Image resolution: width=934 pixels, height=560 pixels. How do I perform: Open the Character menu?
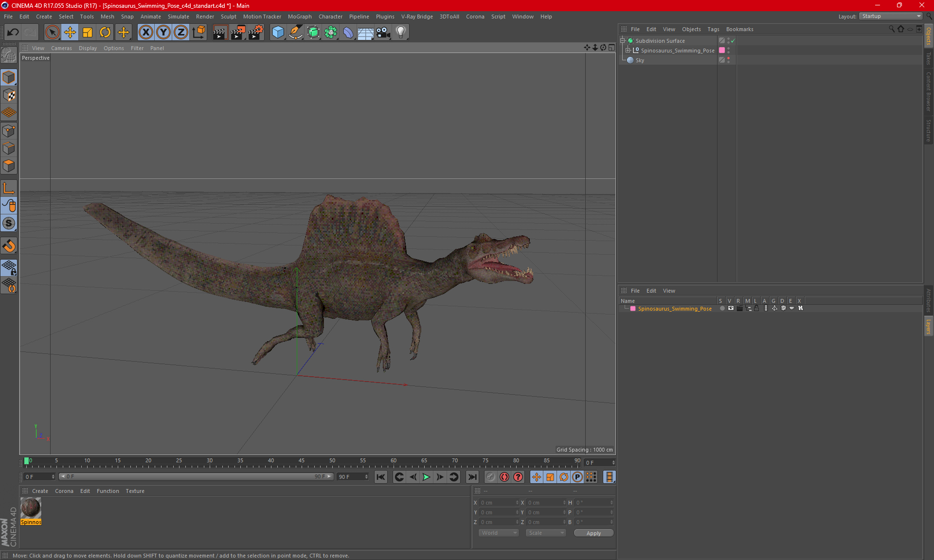(331, 17)
